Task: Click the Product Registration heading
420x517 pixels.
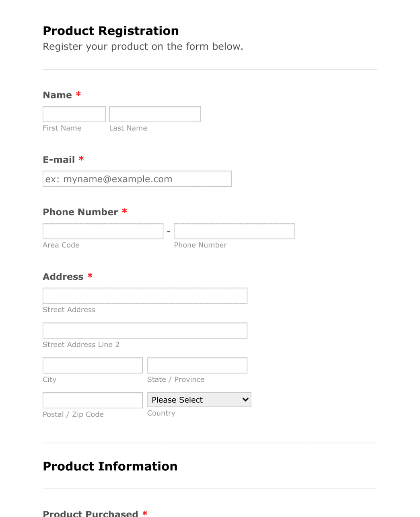Action: [111, 31]
